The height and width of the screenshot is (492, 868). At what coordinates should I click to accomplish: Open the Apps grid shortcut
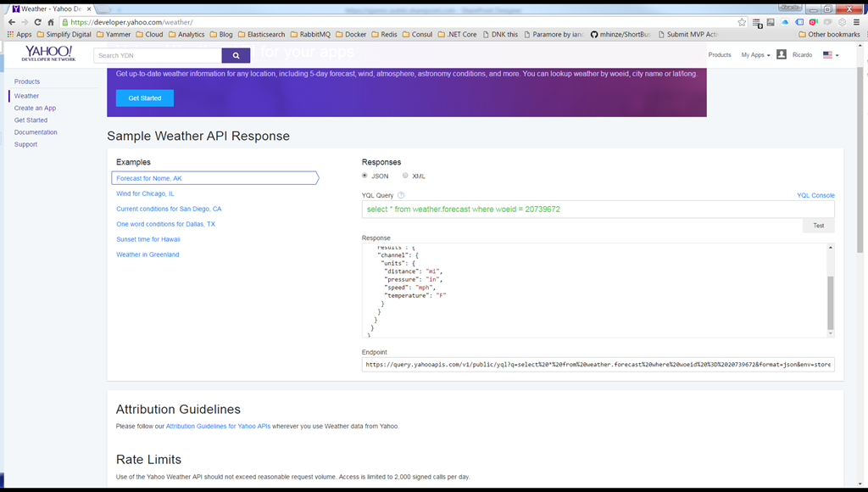pyautogui.click(x=19, y=34)
